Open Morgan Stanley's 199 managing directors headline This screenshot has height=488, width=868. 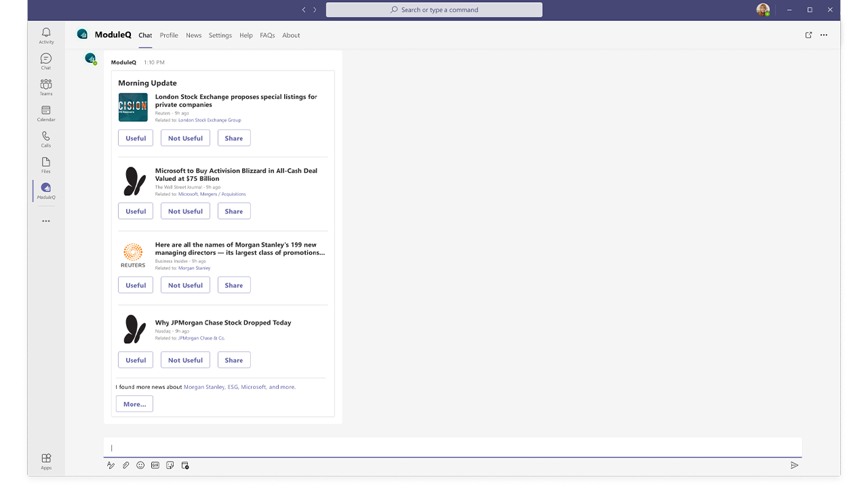240,249
